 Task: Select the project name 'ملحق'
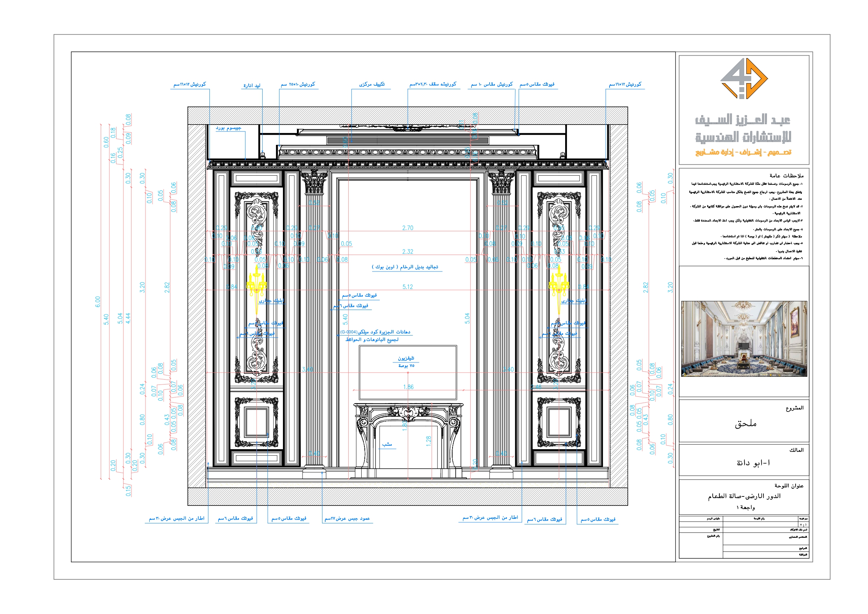pos(746,423)
